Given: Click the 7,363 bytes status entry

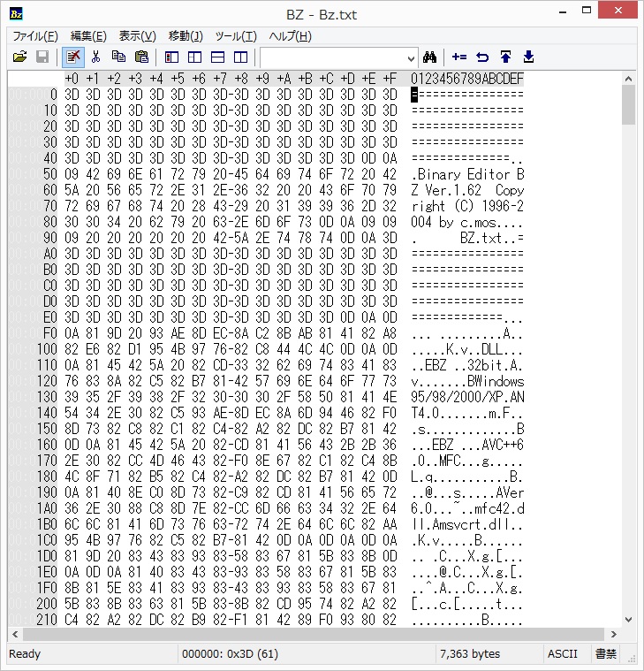Looking at the screenshot, I should tap(470, 653).
